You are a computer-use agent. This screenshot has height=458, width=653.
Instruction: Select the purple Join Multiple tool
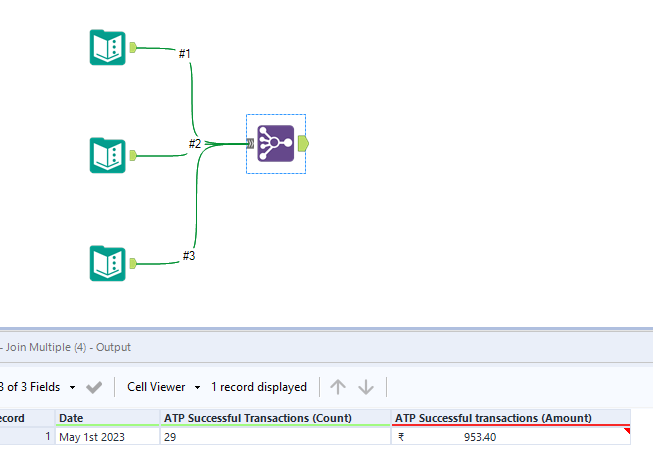275,144
